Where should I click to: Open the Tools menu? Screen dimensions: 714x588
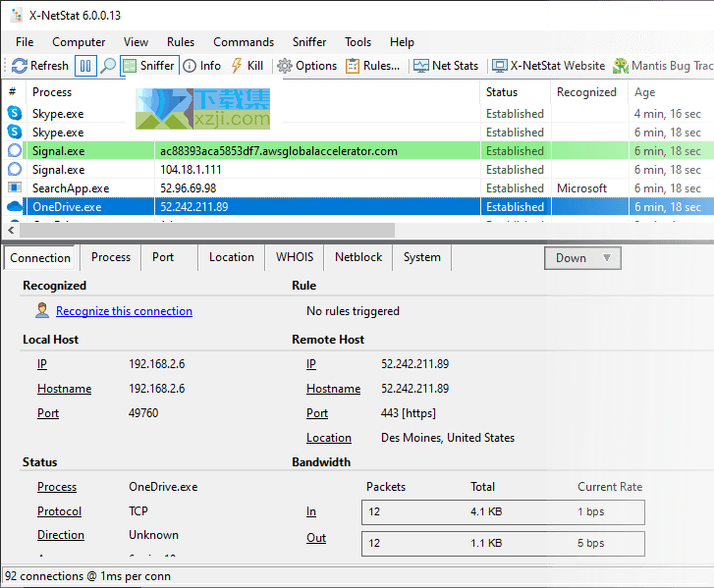tap(357, 42)
